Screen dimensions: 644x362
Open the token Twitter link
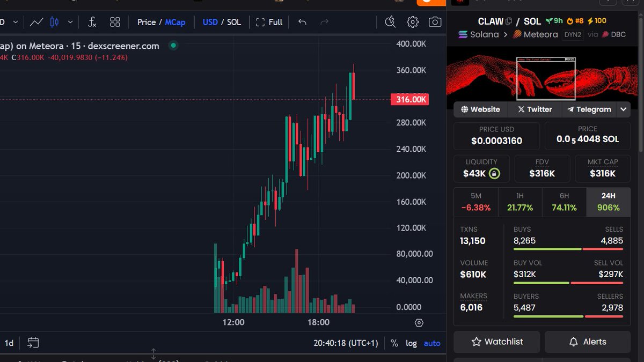(535, 109)
